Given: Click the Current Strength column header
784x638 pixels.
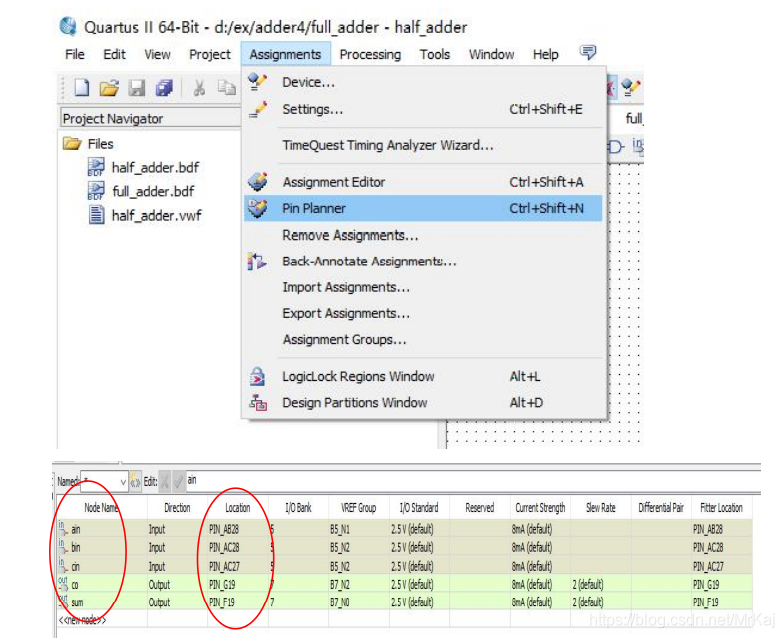Looking at the screenshot, I should click(540, 508).
